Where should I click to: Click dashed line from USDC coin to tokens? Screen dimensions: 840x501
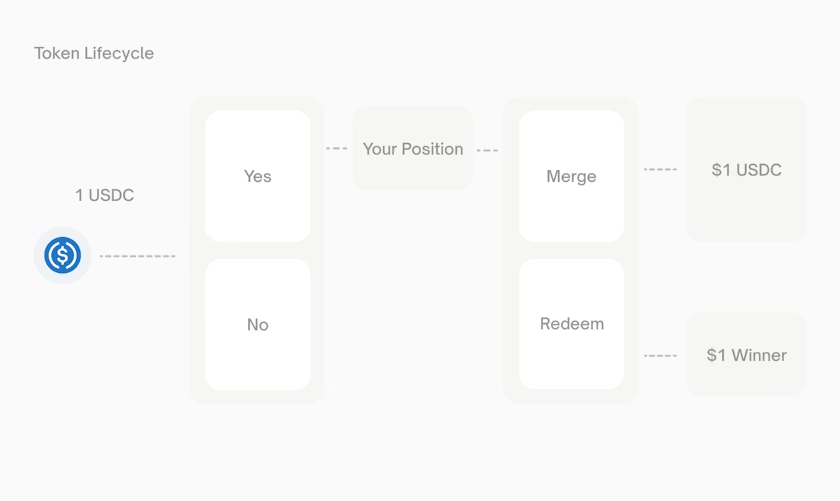pyautogui.click(x=137, y=256)
